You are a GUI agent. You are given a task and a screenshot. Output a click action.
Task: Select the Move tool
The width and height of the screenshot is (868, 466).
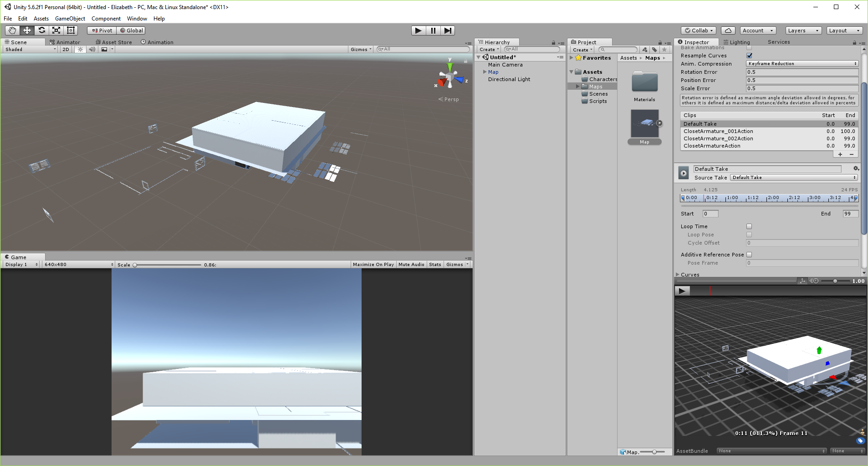point(27,31)
